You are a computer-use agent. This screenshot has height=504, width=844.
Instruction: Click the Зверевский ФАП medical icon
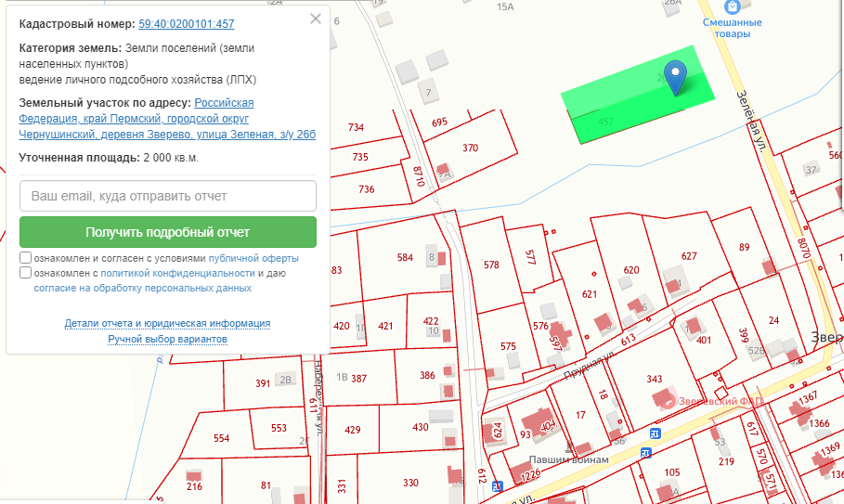pos(668,401)
